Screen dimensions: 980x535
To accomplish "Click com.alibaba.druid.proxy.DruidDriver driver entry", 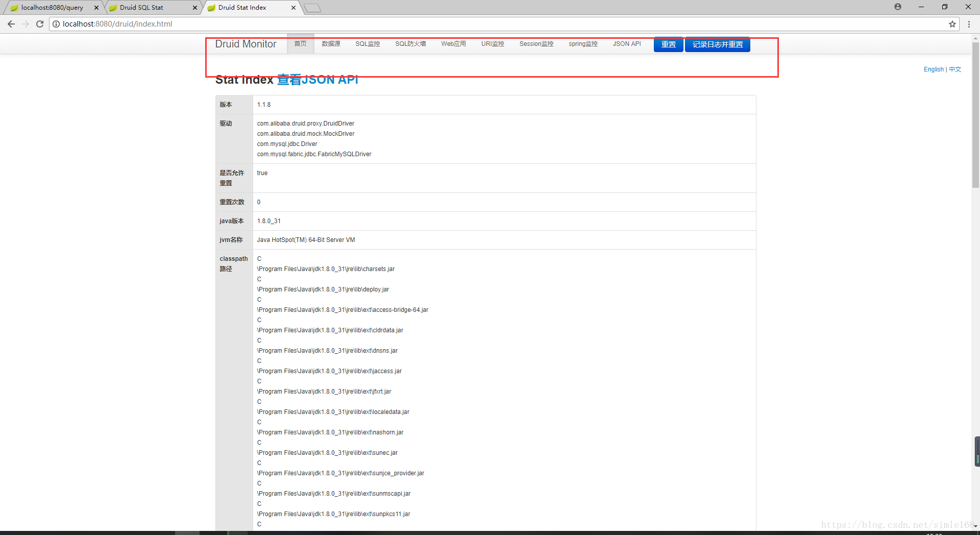I will point(305,124).
